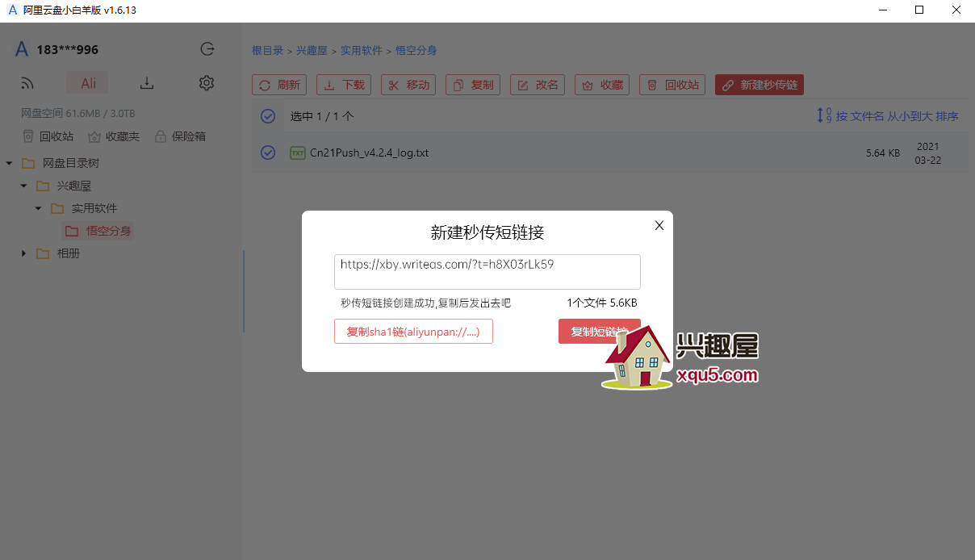Viewport: 975px width, 560px height.
Task: Open the settings gear icon
Action: 207,83
